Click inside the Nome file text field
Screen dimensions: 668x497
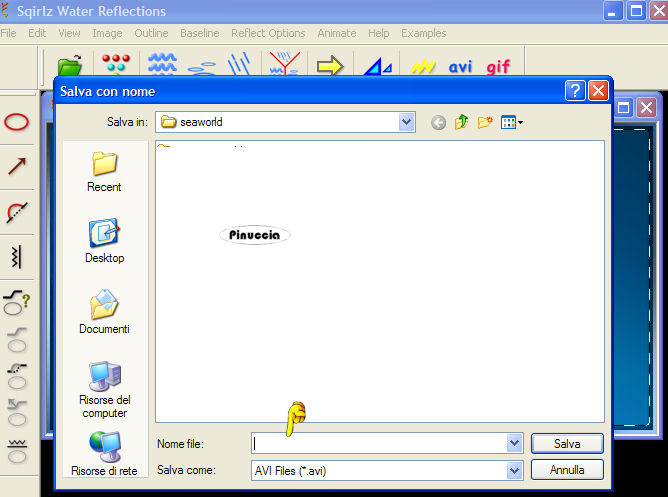pyautogui.click(x=379, y=444)
